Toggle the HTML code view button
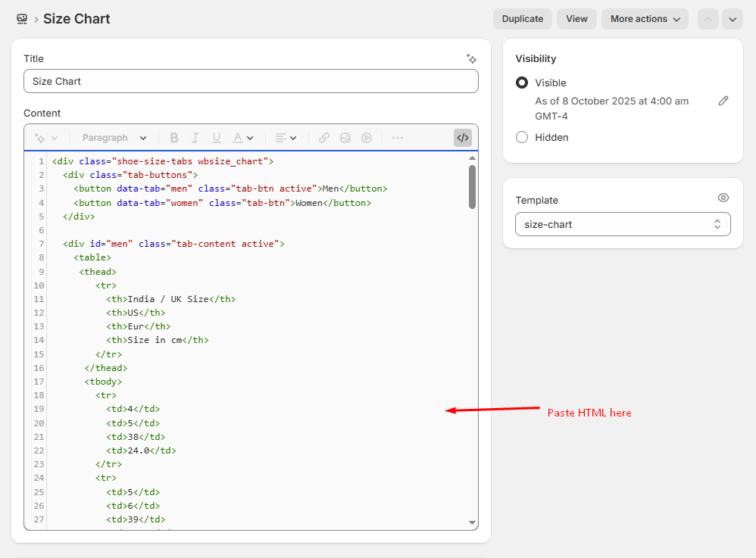756x558 pixels. click(462, 138)
